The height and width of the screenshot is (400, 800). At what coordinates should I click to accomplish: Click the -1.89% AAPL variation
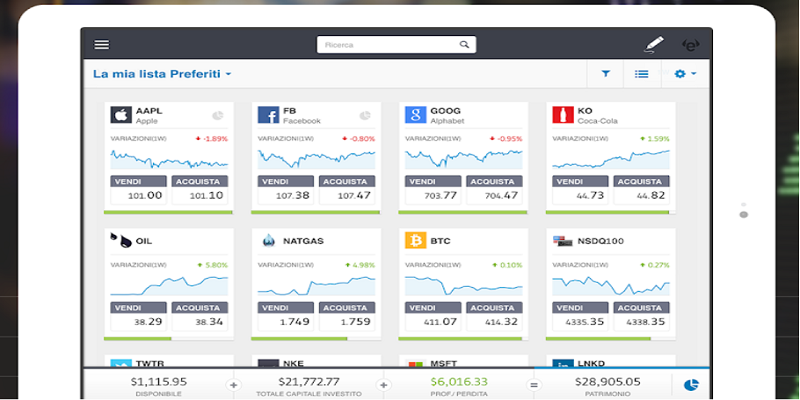211,139
